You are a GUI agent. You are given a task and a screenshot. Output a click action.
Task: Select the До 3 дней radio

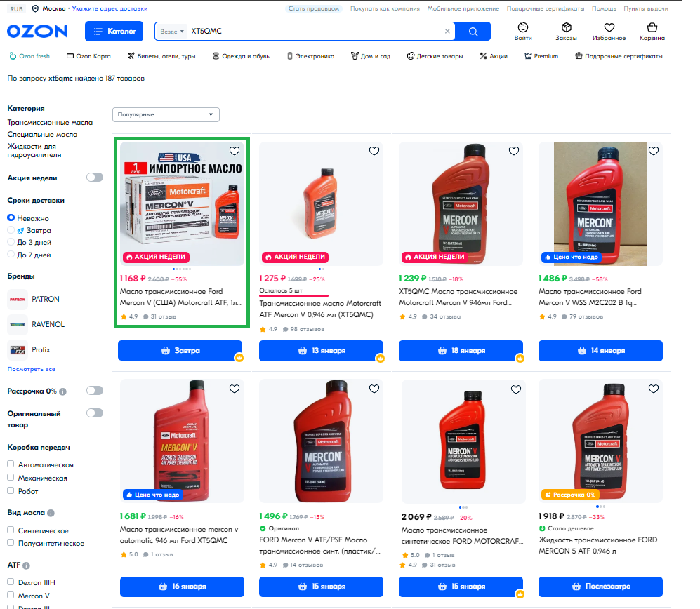pos(11,242)
